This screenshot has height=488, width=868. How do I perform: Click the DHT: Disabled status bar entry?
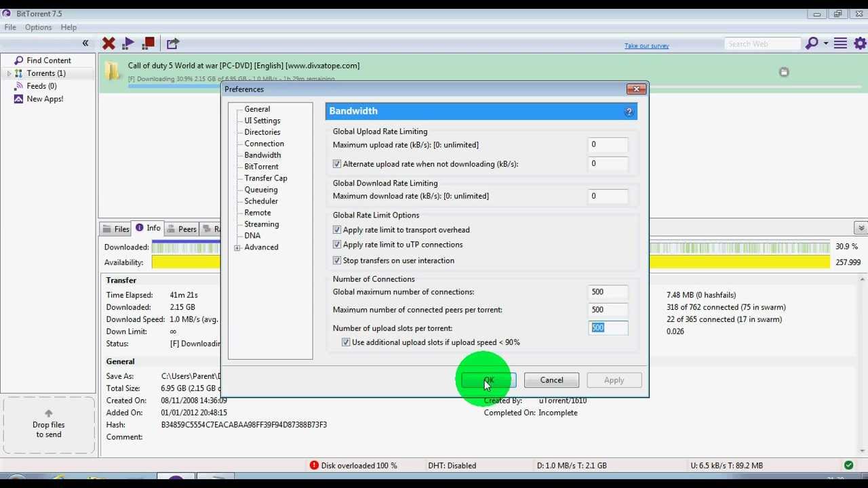point(452,466)
